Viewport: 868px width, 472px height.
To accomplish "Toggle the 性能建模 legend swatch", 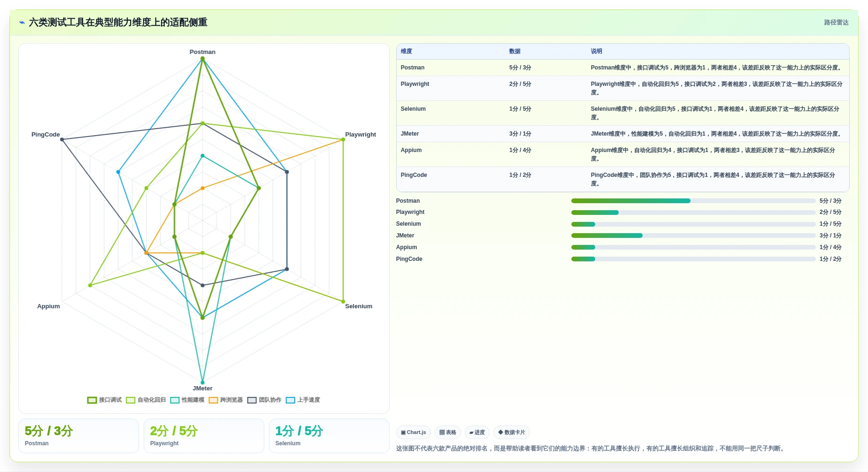I will (x=175, y=400).
